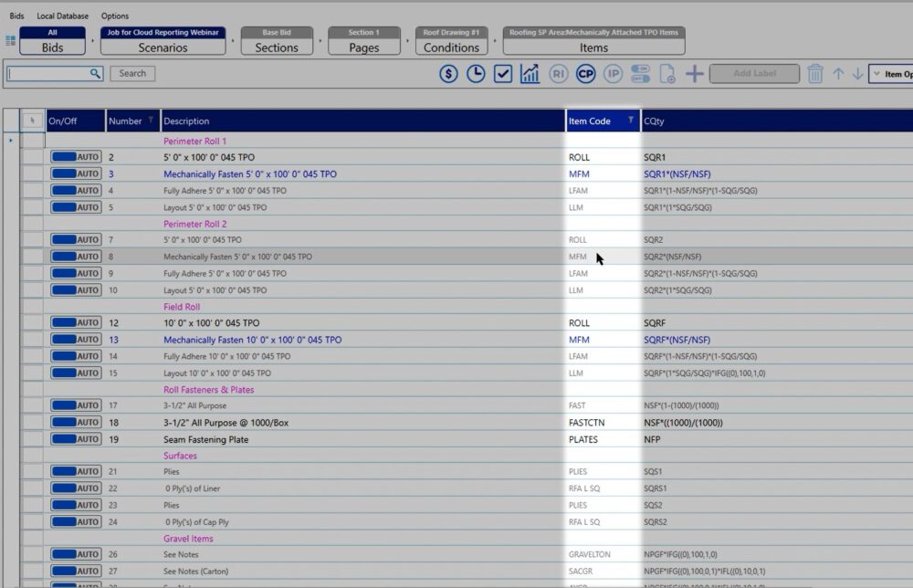Viewport: 913px width, 588px height.
Task: Click the dollar sign cost icon
Action: click(x=448, y=74)
